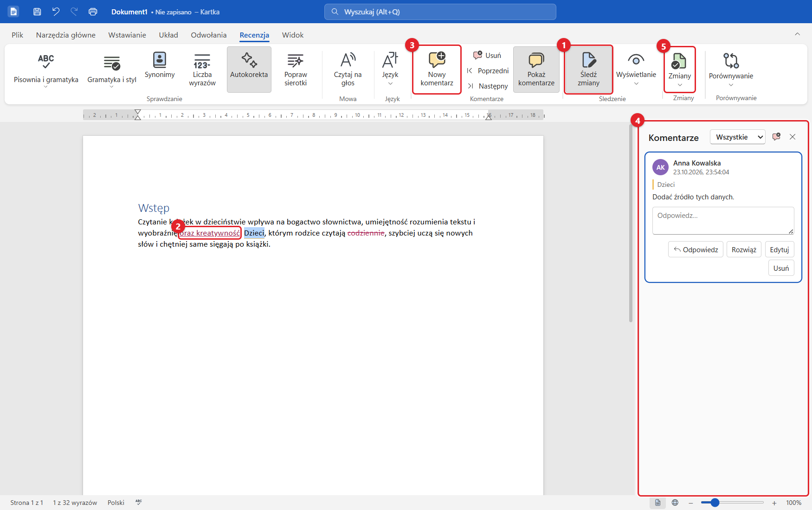The image size is (812, 510).
Task: Open the Plik tab
Action: (17, 35)
